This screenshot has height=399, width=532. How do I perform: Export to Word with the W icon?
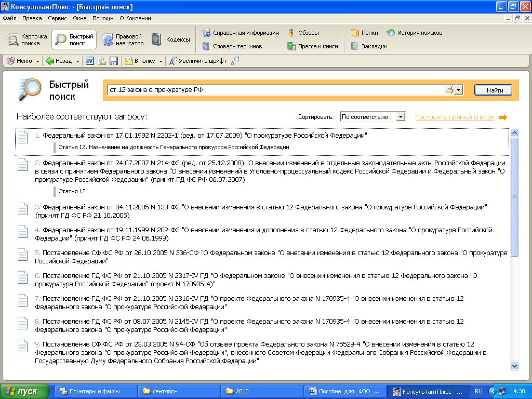click(x=90, y=61)
